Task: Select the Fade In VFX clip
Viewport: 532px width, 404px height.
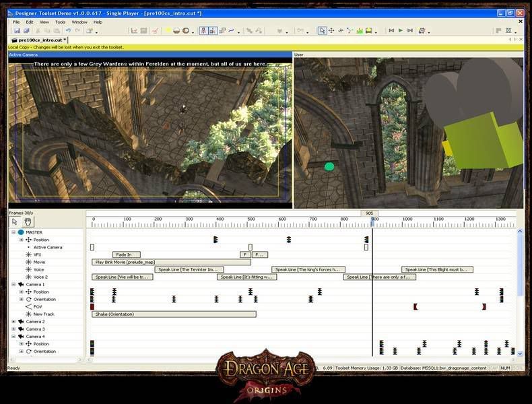Action: [126, 255]
